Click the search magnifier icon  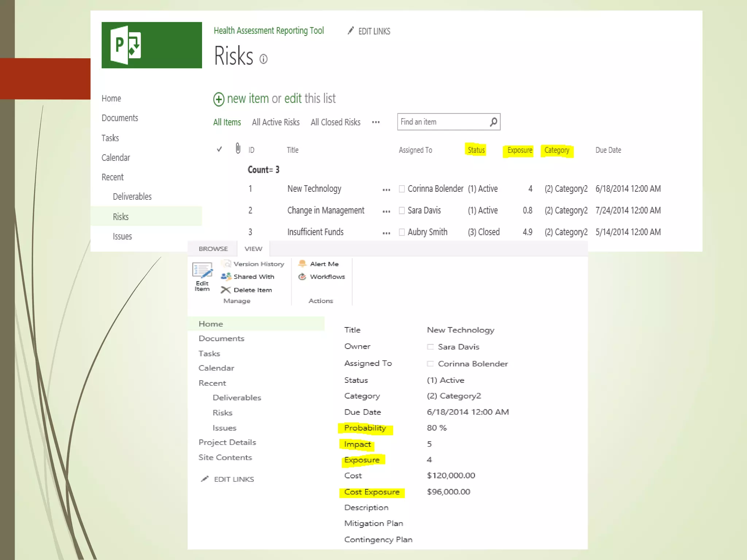tap(493, 122)
